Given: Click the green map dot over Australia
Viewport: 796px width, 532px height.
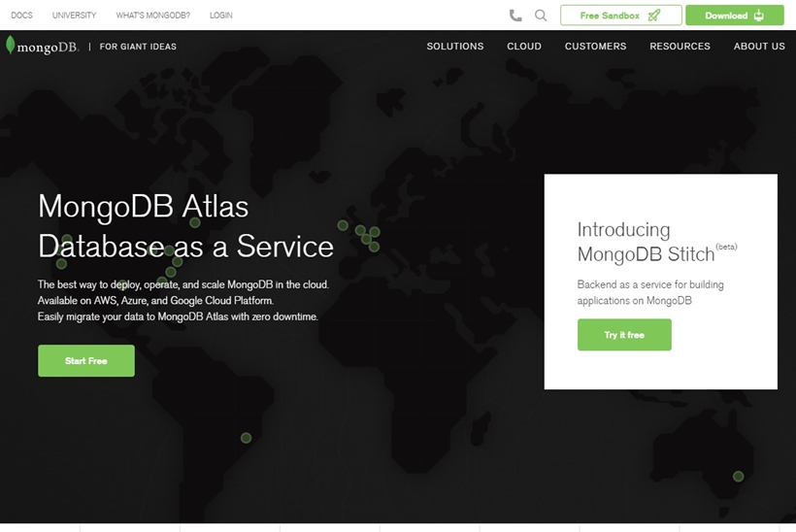Looking at the screenshot, I should point(738,476).
